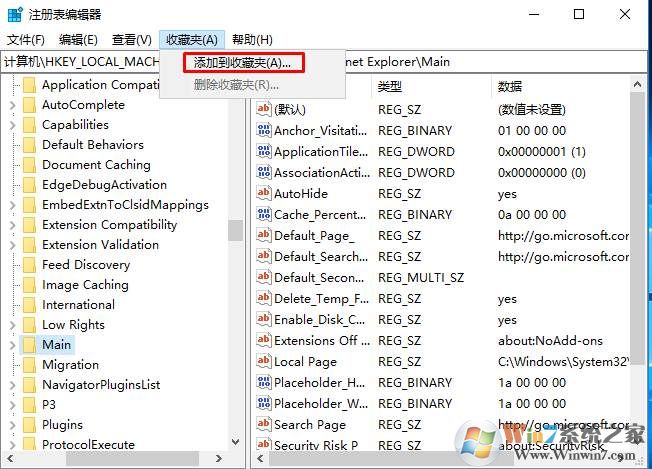Select the Security Risk P value name
652x469 pixels.
pyautogui.click(x=316, y=445)
